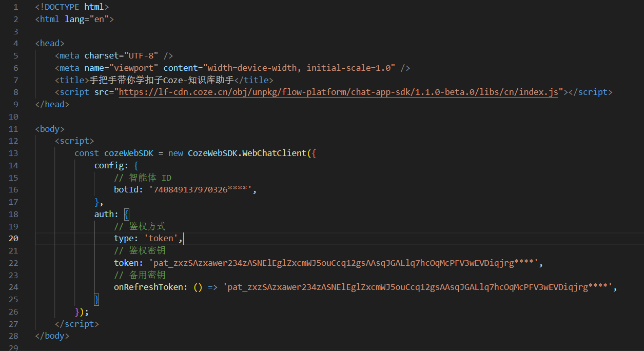This screenshot has height=351, width=644.
Task: Click the botId value string '740849137970326****'
Action: tap(202, 190)
